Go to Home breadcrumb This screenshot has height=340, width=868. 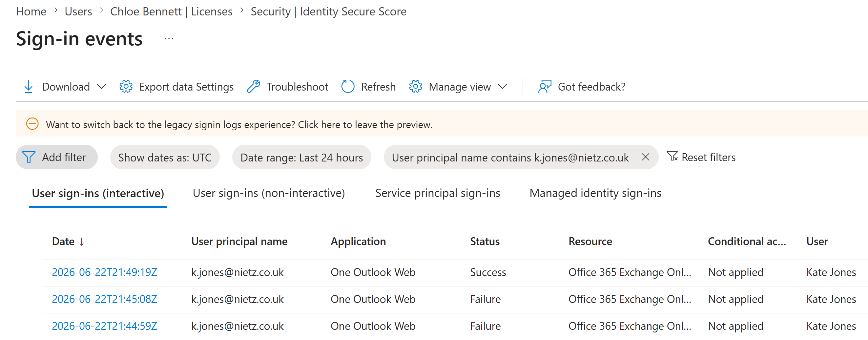tap(31, 11)
